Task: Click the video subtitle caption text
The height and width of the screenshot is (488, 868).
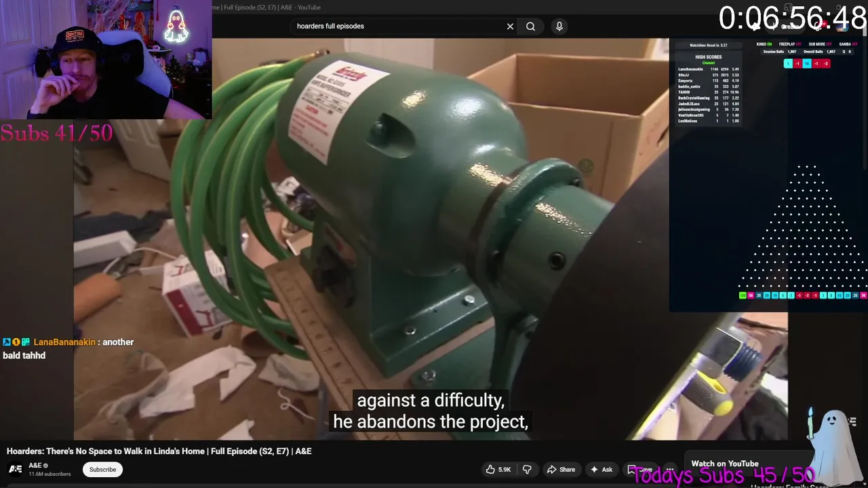Action: point(431,411)
